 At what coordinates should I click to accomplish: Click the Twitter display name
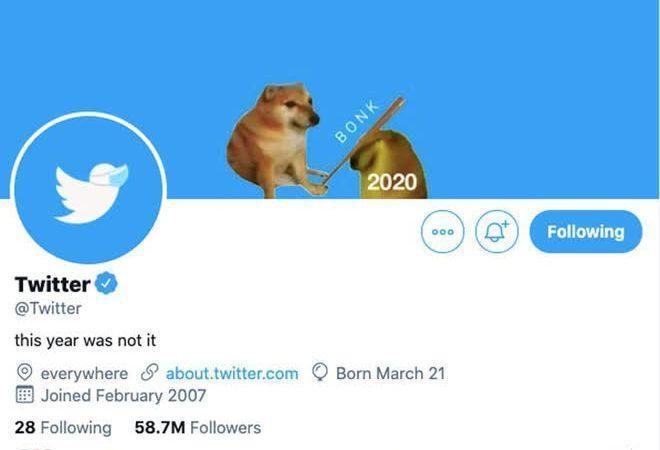point(52,284)
